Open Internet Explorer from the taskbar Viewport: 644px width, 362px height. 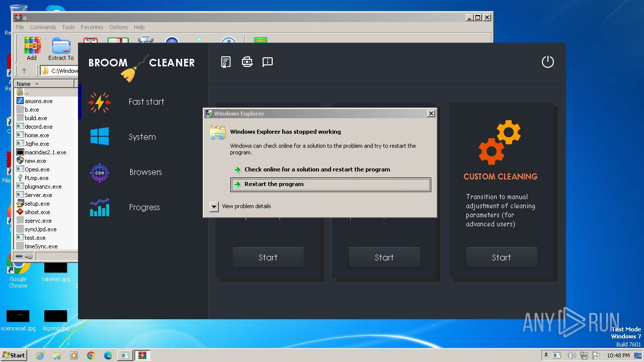(40, 355)
